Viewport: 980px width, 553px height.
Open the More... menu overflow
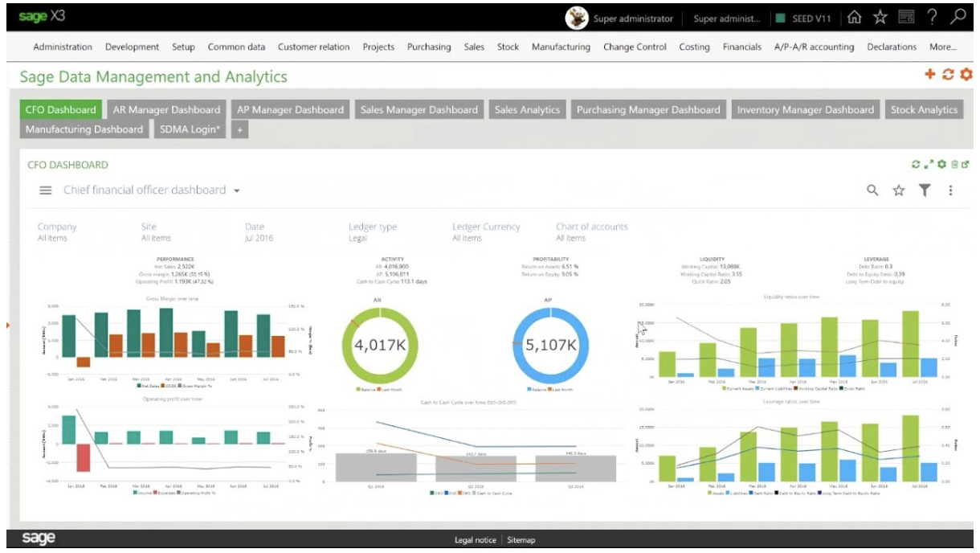pyautogui.click(x=943, y=47)
